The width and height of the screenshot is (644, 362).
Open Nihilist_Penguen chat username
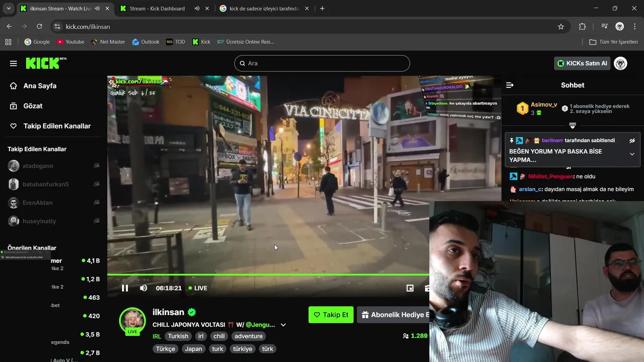click(x=551, y=176)
